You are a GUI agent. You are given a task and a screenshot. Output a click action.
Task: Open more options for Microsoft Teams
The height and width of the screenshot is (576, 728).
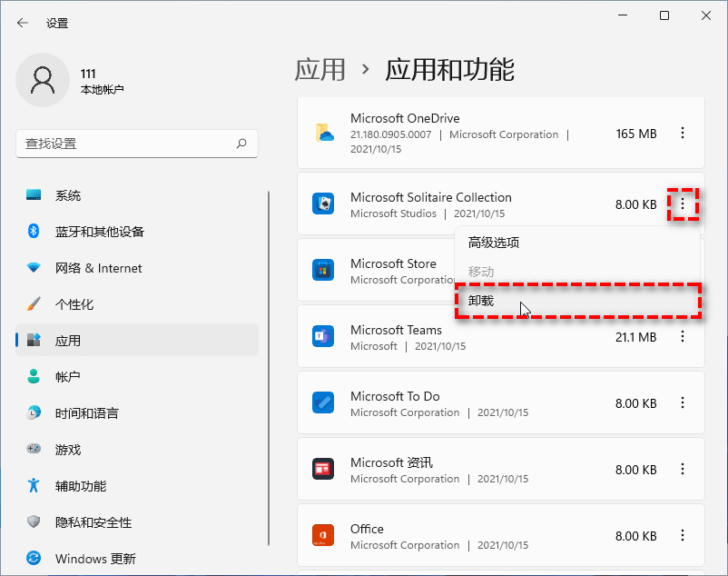[683, 337]
